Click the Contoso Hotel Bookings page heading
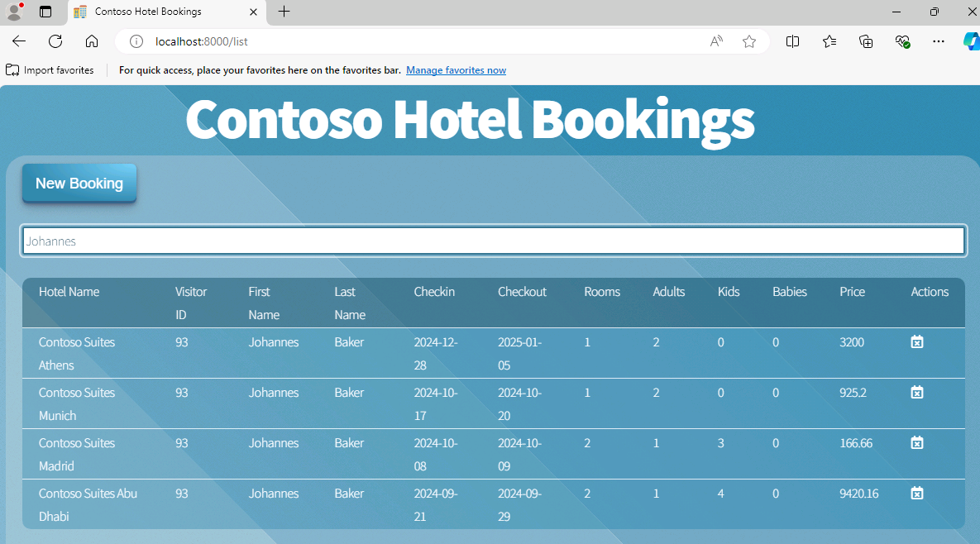Image resolution: width=980 pixels, height=544 pixels. tap(470, 121)
